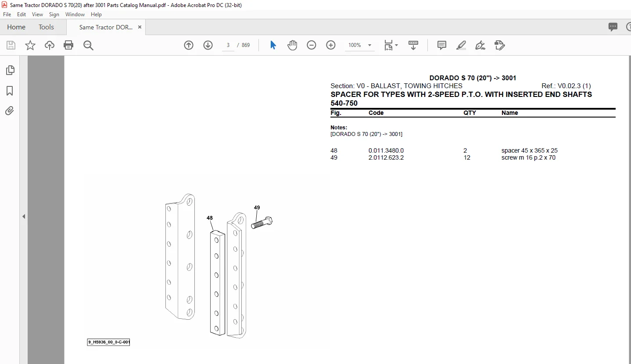
Task: Click the 'DORADO S 70 (20") -> 3001' heading
Action: click(473, 78)
